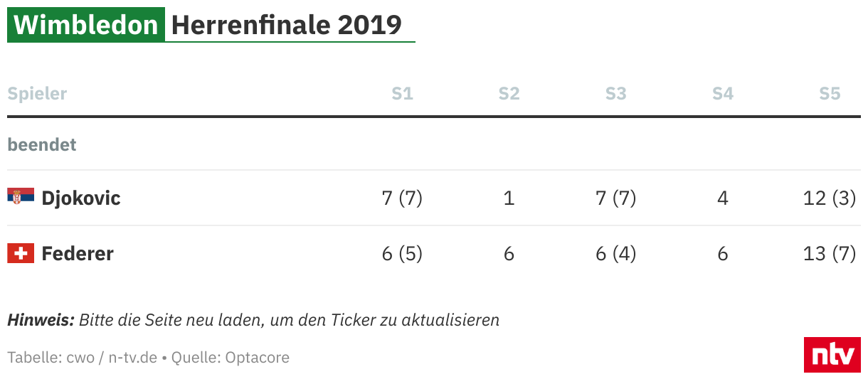Click the Hinweis reload note text

coord(253,320)
